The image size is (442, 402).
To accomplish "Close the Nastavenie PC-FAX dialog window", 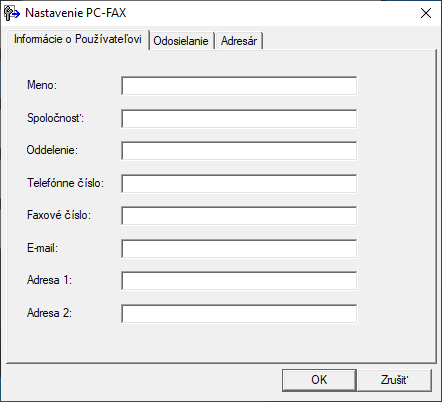I will click(x=426, y=13).
